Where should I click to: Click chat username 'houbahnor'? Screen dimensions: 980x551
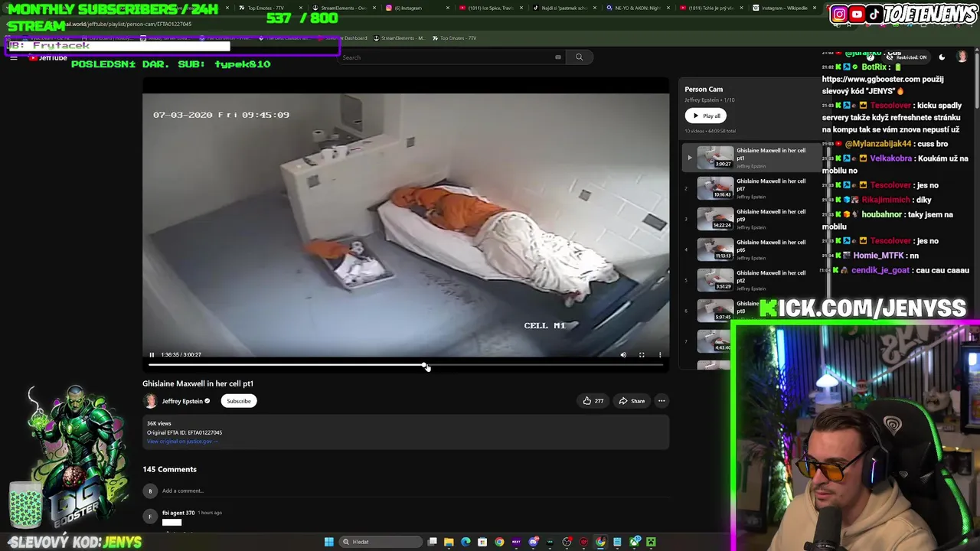click(x=881, y=215)
